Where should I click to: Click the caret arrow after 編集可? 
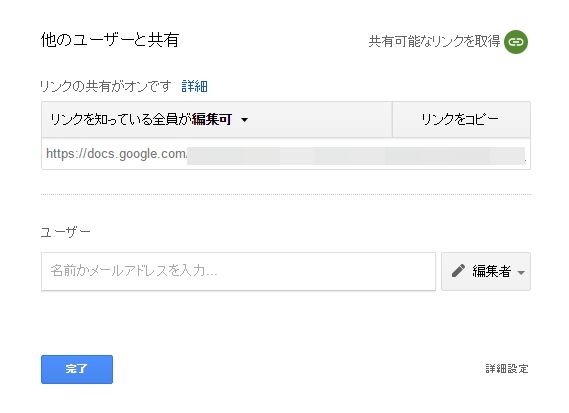245,120
